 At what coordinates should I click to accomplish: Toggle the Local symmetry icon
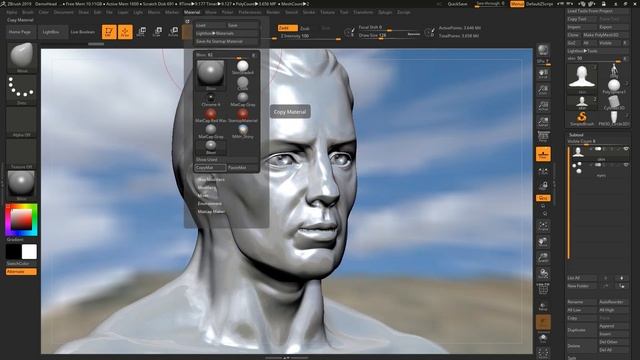(543, 172)
